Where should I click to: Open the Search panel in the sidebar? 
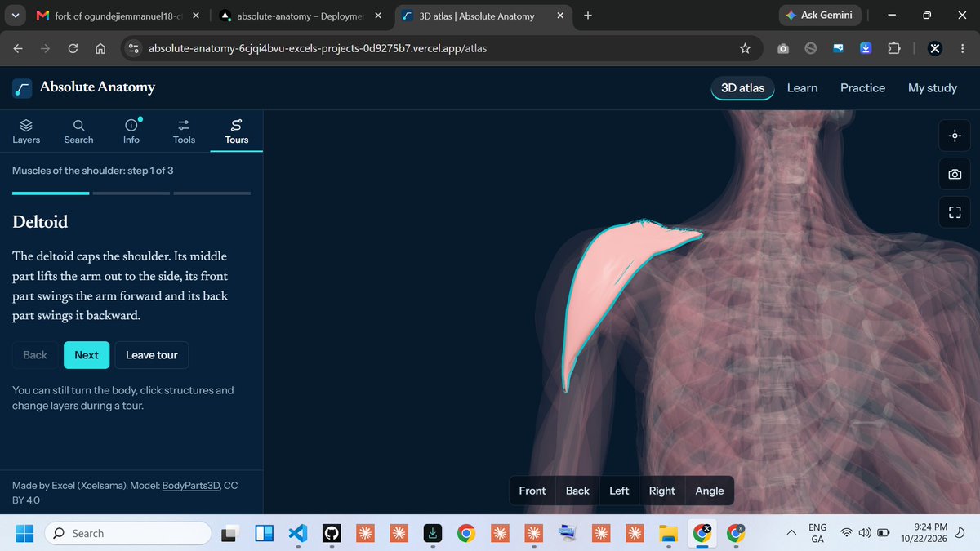(x=78, y=131)
